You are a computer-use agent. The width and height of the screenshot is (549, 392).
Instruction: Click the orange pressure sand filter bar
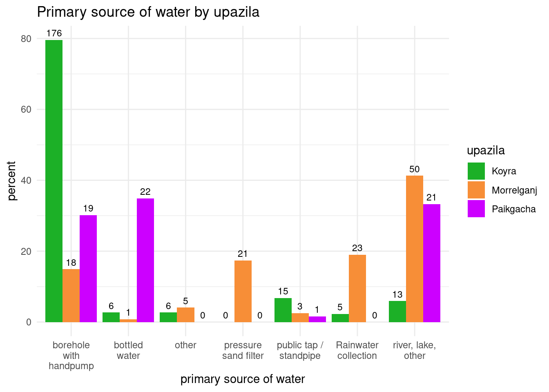pyautogui.click(x=243, y=291)
